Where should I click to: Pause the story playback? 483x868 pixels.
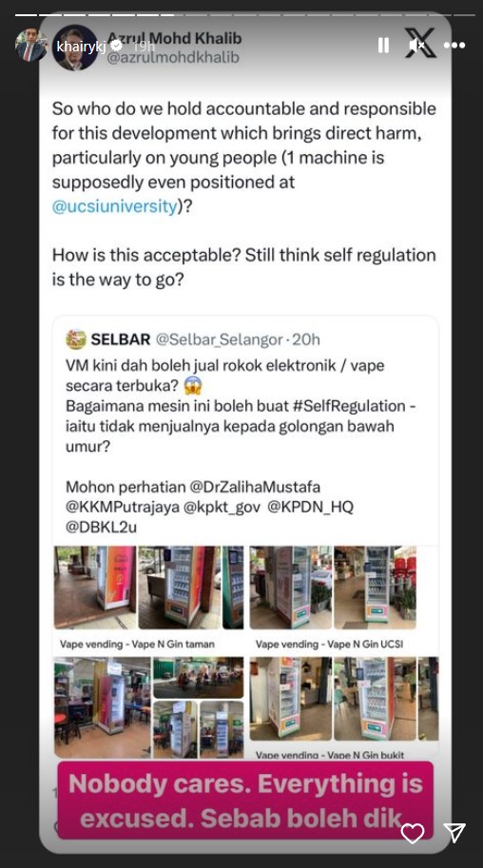point(383,46)
